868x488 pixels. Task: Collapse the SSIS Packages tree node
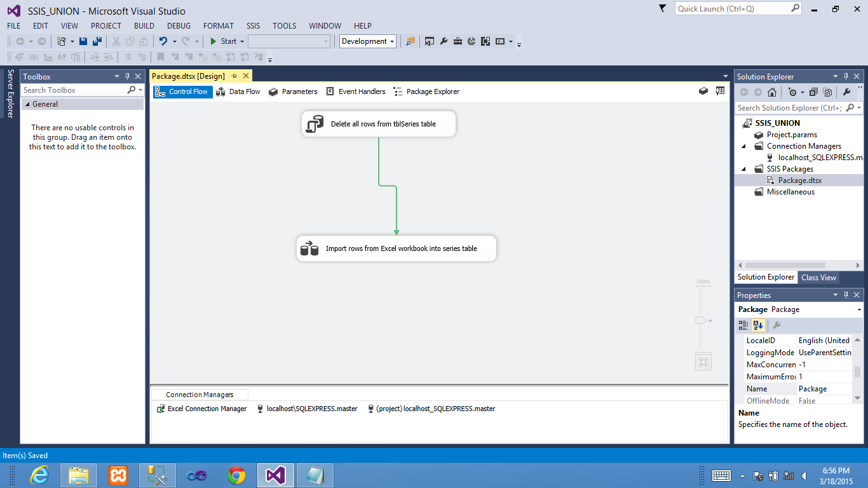(x=744, y=169)
